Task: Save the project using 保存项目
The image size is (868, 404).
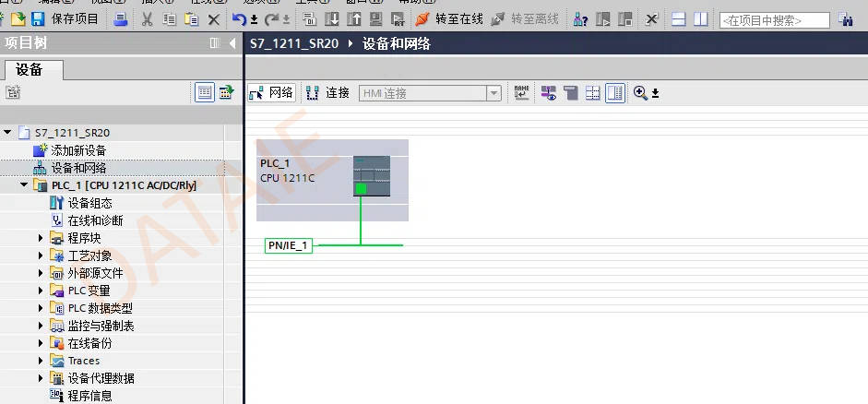Action: (65, 19)
